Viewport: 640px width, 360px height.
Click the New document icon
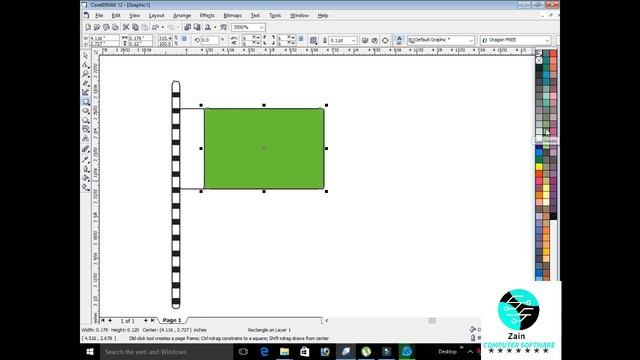88,27
